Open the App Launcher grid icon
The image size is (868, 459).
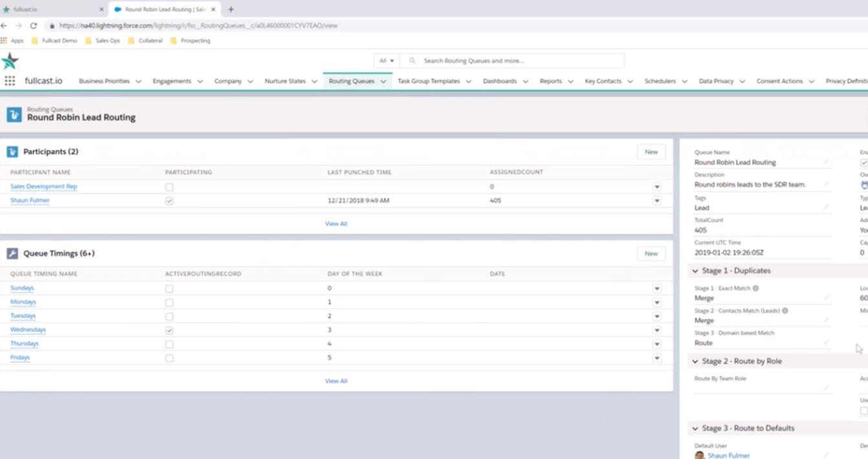(x=10, y=81)
